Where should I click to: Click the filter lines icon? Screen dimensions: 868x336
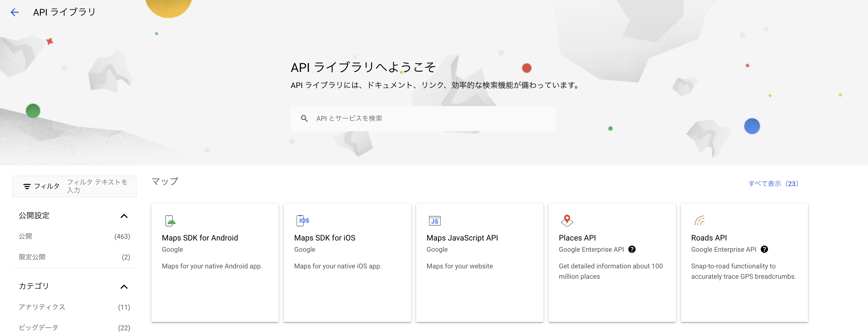27,186
